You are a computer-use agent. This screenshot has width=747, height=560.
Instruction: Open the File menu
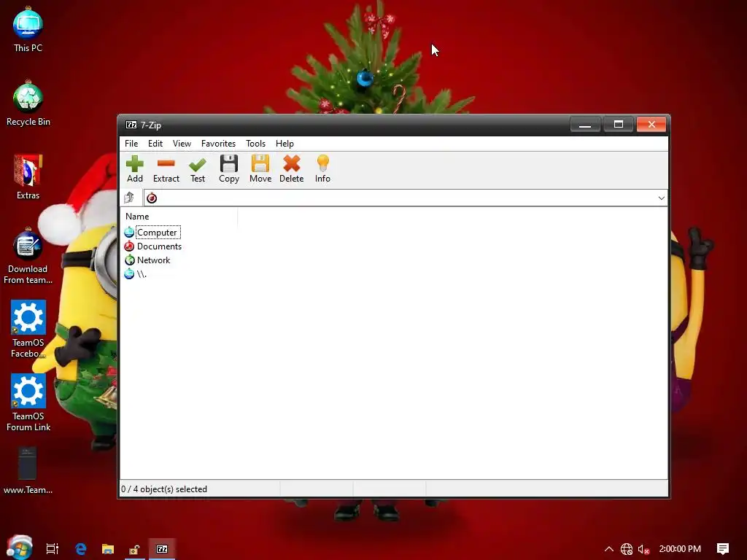131,144
